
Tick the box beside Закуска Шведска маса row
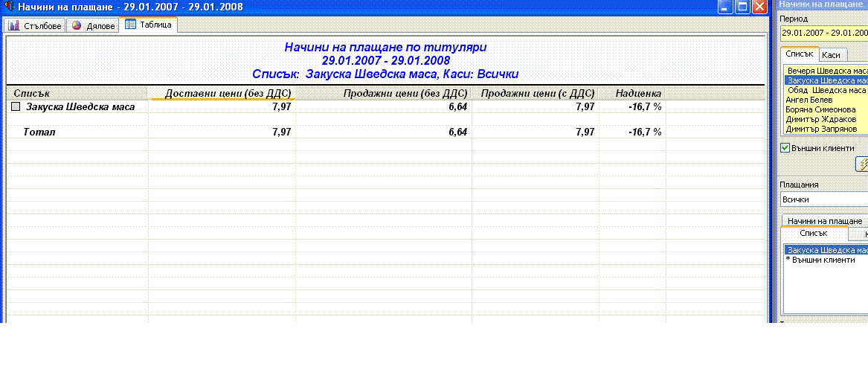coord(16,107)
